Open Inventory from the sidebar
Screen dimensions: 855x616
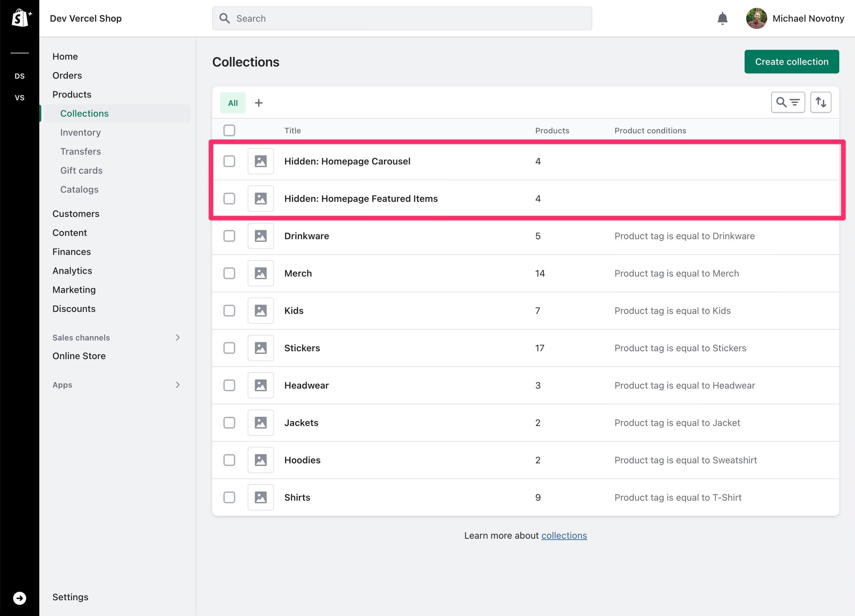click(x=80, y=132)
